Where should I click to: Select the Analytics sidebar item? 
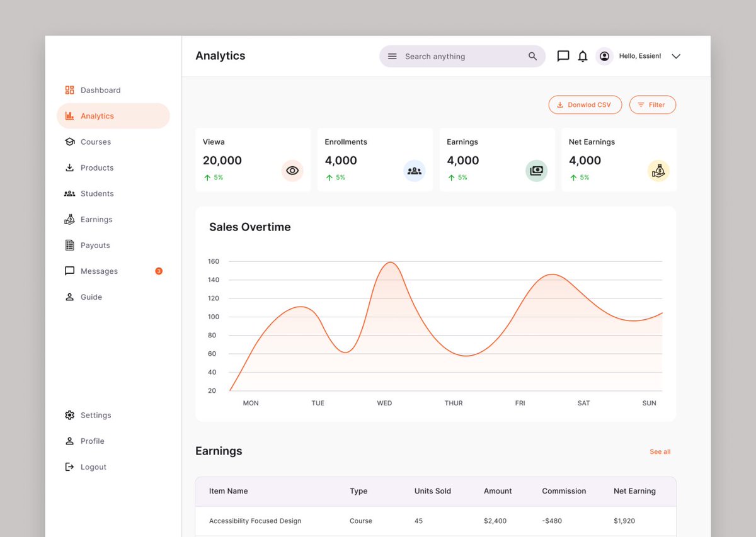coord(113,116)
